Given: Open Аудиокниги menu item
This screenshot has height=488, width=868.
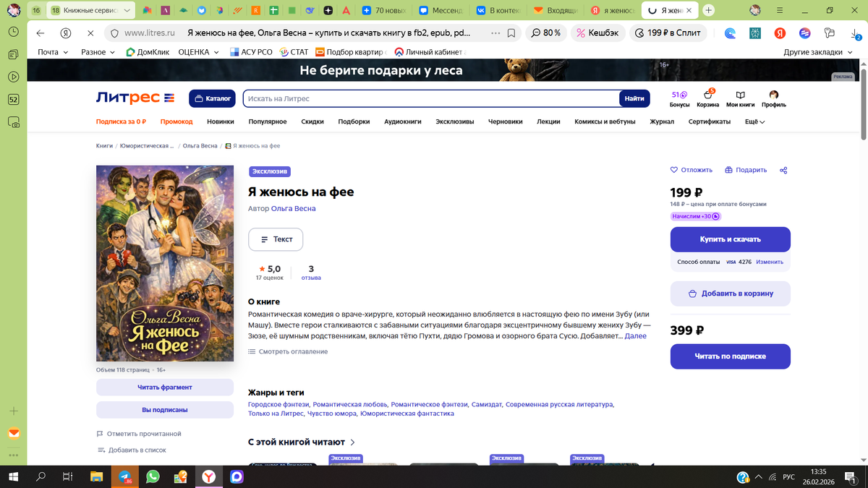Looking at the screenshot, I should coord(403,121).
